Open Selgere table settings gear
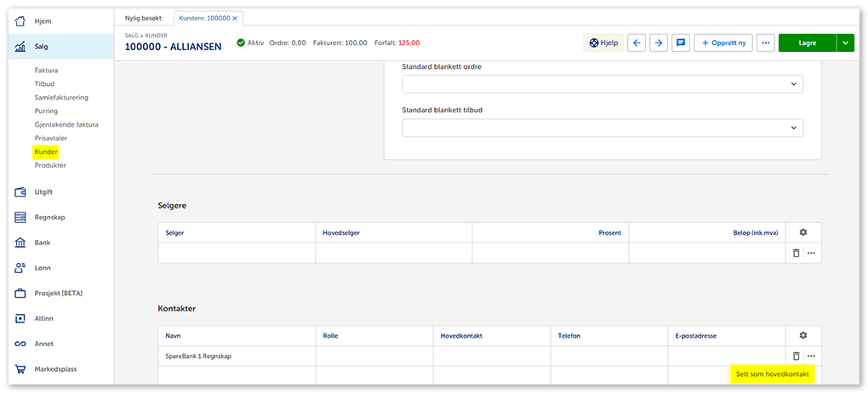The width and height of the screenshot is (868, 393). tap(802, 232)
